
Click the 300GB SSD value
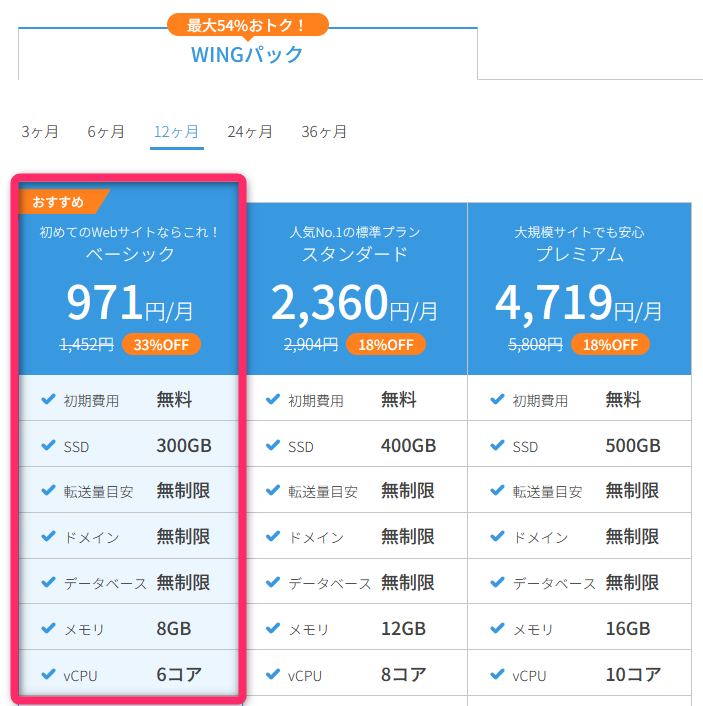pos(184,446)
